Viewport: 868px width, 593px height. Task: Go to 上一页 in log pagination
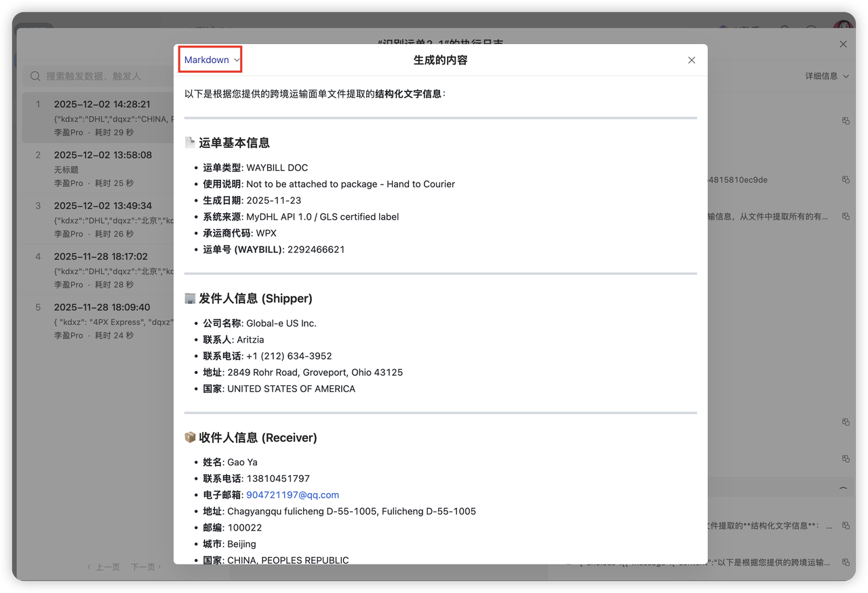[104, 567]
